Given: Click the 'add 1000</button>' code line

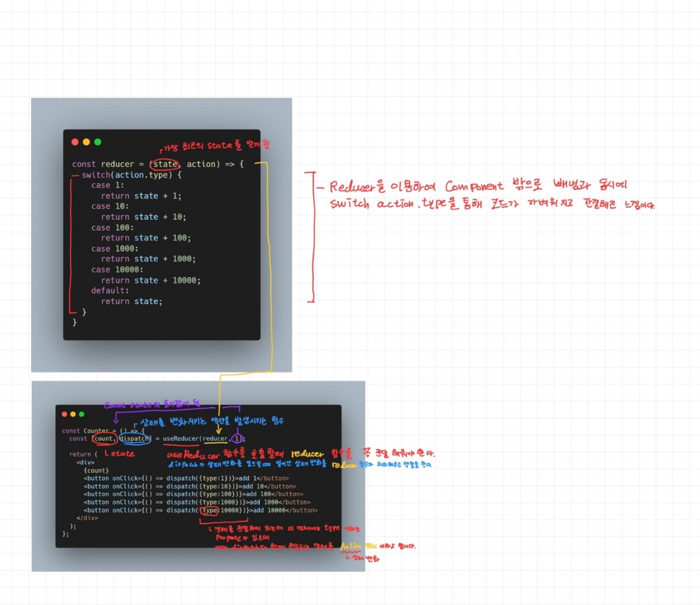Looking at the screenshot, I should 197,502.
